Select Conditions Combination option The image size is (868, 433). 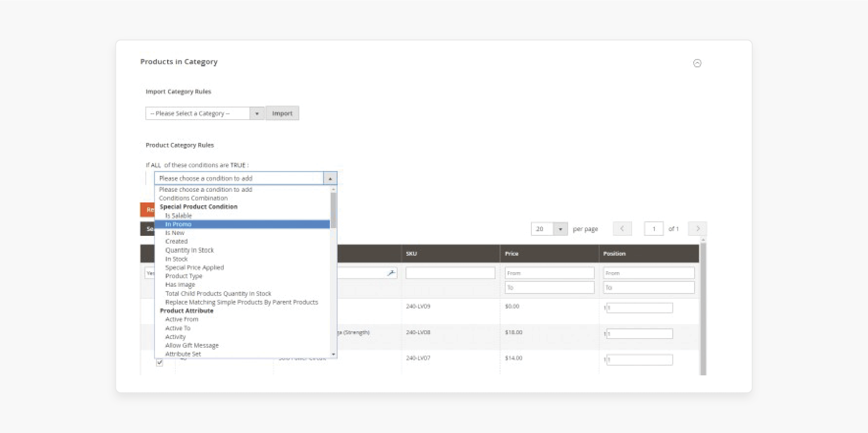point(193,198)
